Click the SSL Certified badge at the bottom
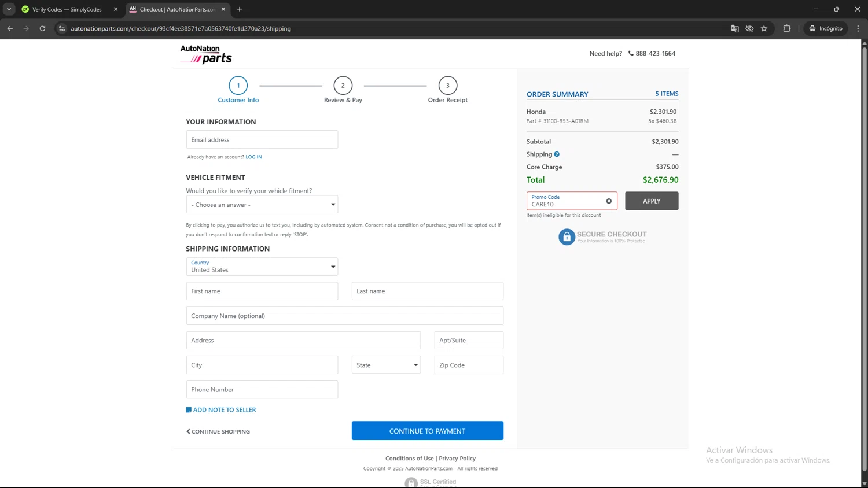The height and width of the screenshot is (488, 868). point(431,482)
